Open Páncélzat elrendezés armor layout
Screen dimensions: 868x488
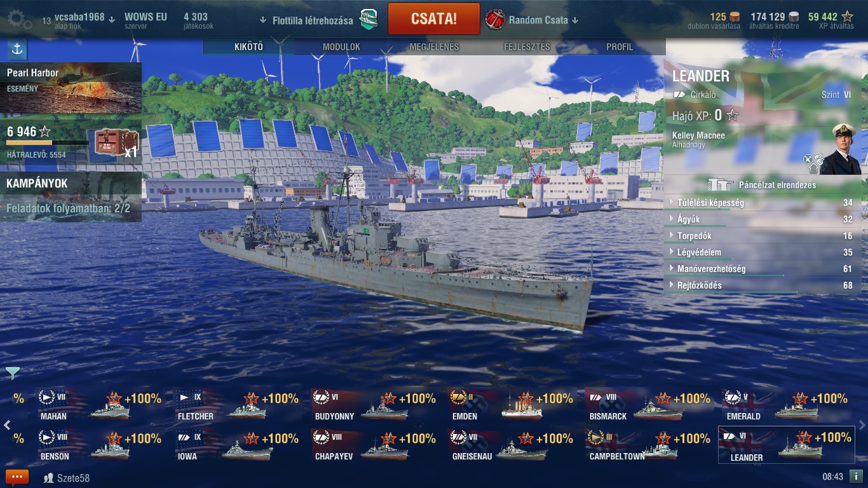(x=762, y=185)
